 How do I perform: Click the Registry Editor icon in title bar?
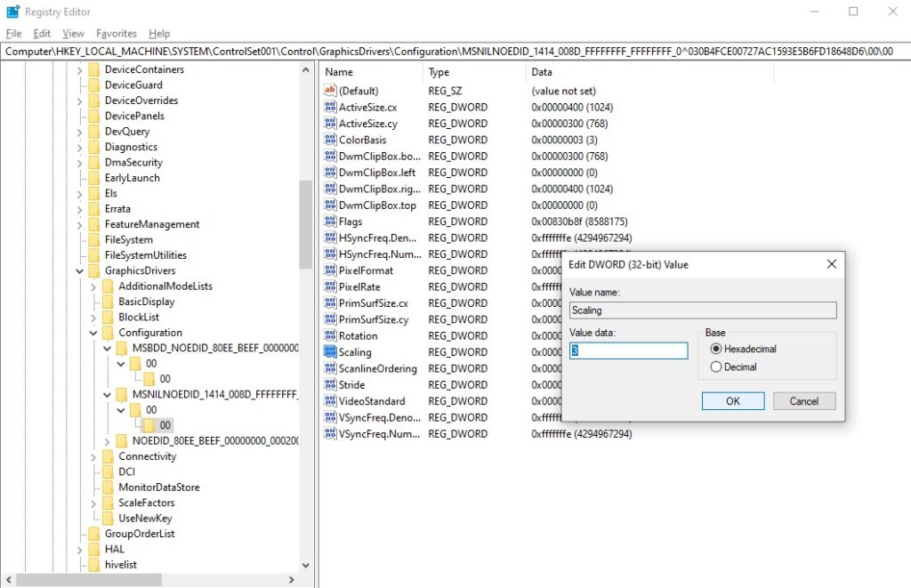pos(12,11)
